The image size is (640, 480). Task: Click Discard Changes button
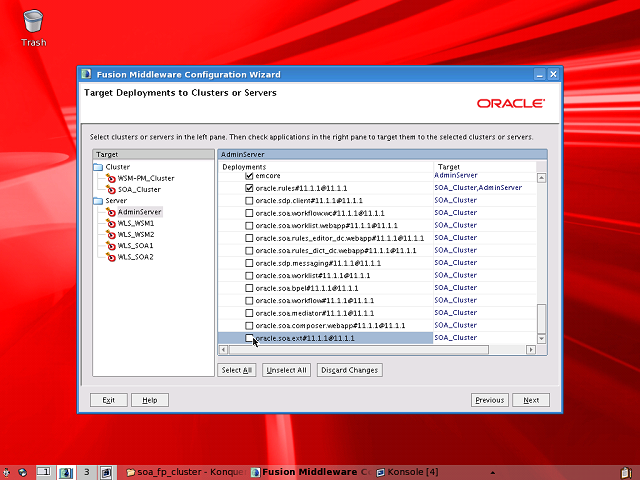point(349,370)
